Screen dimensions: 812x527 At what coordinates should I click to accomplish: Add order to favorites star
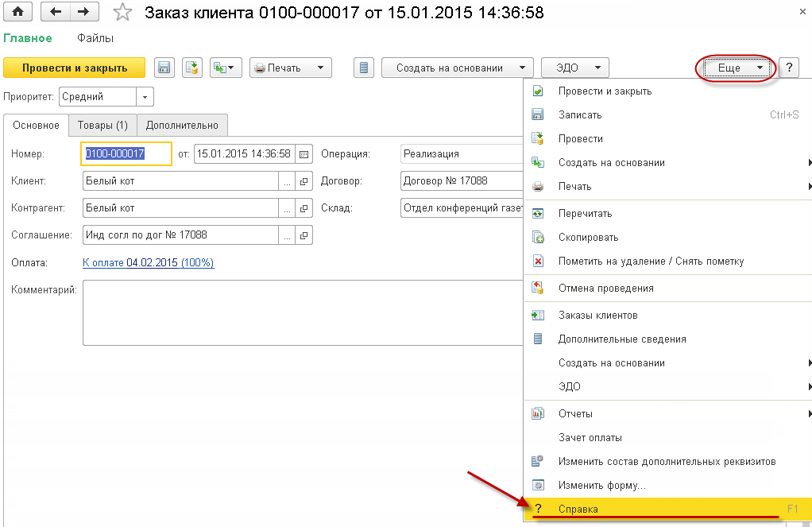[x=122, y=12]
